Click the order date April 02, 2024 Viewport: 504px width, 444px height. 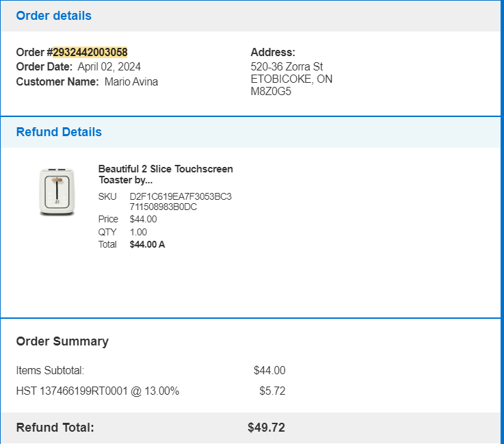tap(109, 67)
